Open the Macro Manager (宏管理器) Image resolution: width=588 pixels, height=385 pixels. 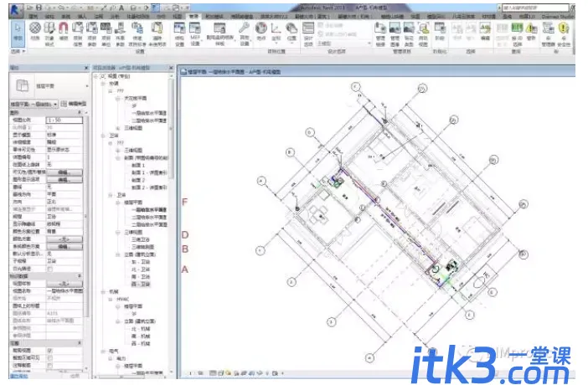549,33
